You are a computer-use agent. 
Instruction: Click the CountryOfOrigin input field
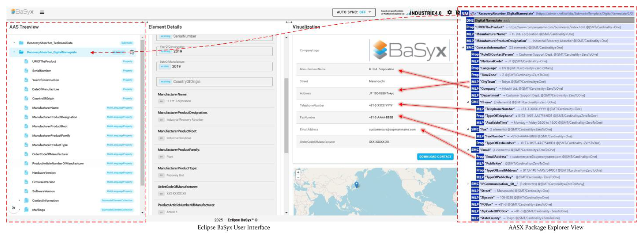[x=214, y=82]
